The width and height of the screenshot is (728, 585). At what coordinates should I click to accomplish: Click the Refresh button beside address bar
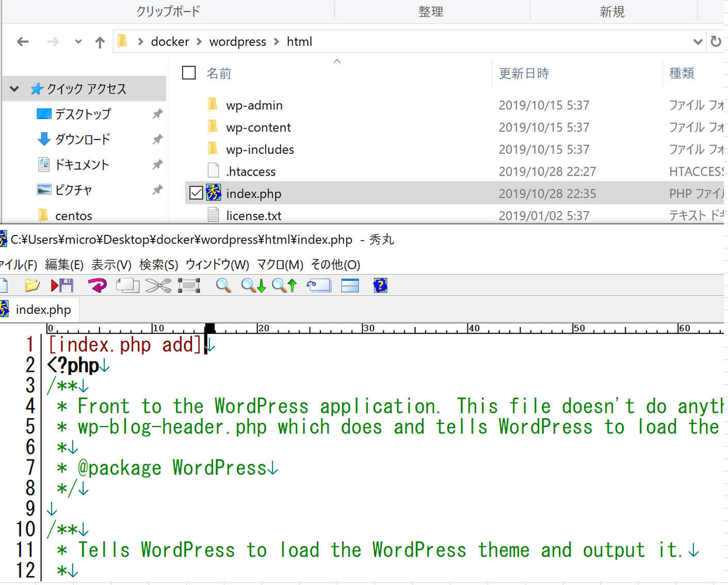coord(716,41)
